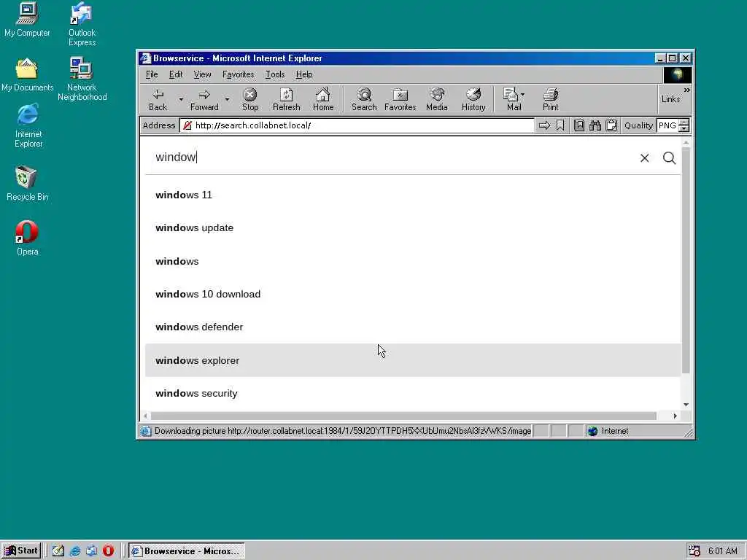Select the "windows 11" suggestion
The height and width of the screenshot is (560, 747).
(x=413, y=195)
